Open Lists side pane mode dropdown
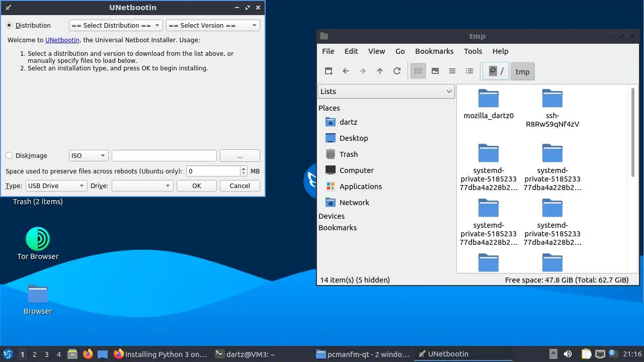 point(386,92)
